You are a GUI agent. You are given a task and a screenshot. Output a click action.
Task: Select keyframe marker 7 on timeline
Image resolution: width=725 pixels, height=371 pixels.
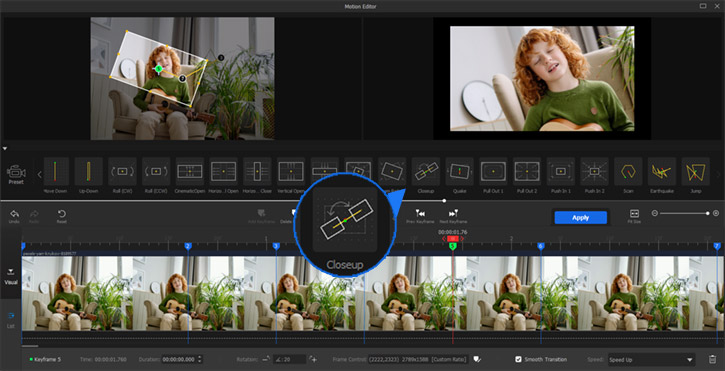(x=717, y=246)
